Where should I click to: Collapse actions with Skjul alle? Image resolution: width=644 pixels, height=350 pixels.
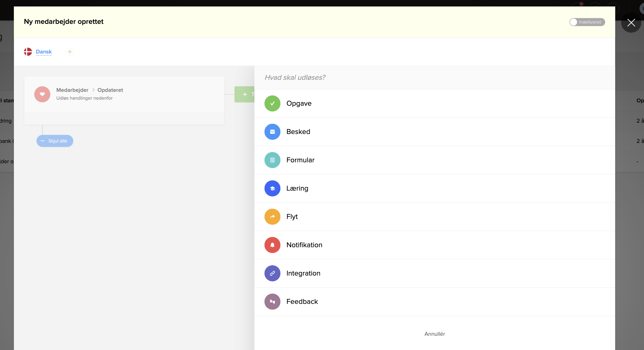coord(55,141)
